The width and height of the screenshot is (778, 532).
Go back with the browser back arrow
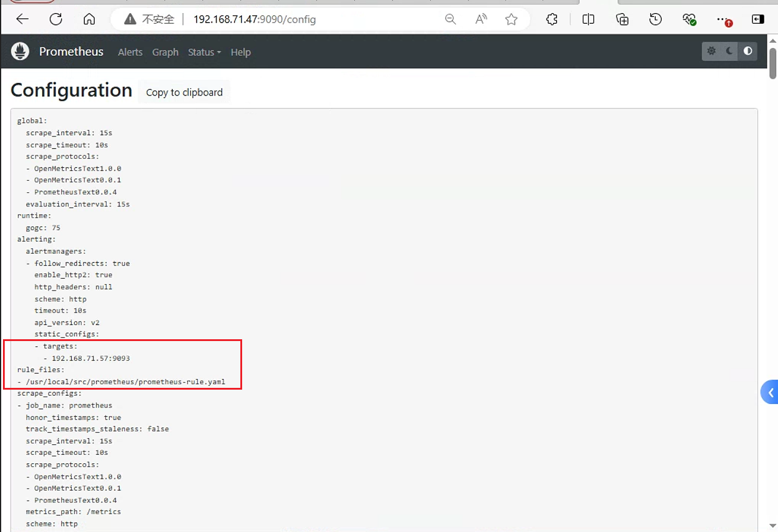point(23,20)
